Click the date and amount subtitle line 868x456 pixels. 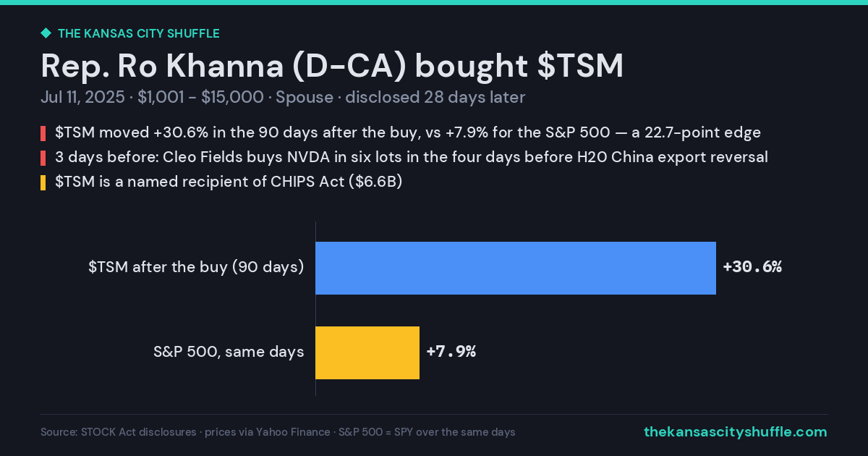pos(283,98)
